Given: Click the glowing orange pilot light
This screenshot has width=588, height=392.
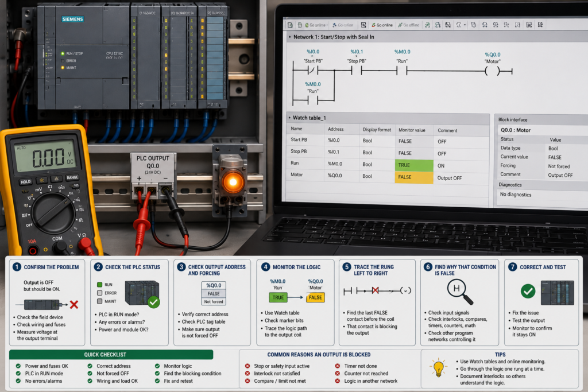Looking at the screenshot, I should pos(233,183).
